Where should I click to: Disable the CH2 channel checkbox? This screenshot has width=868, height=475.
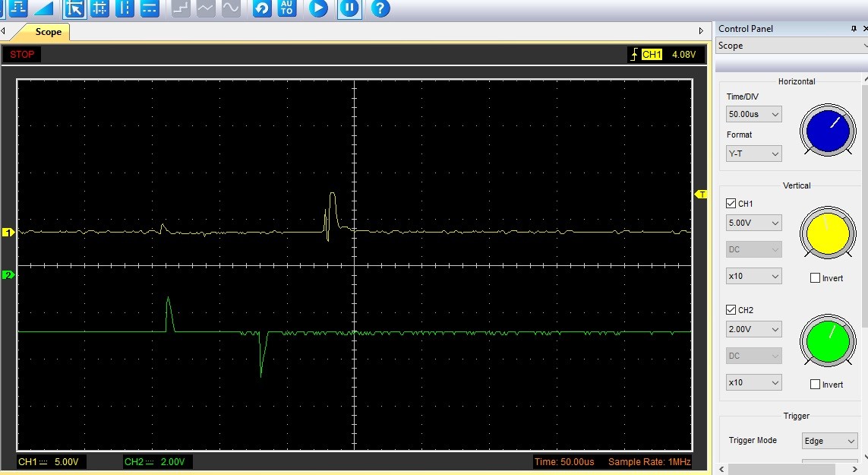coord(731,310)
